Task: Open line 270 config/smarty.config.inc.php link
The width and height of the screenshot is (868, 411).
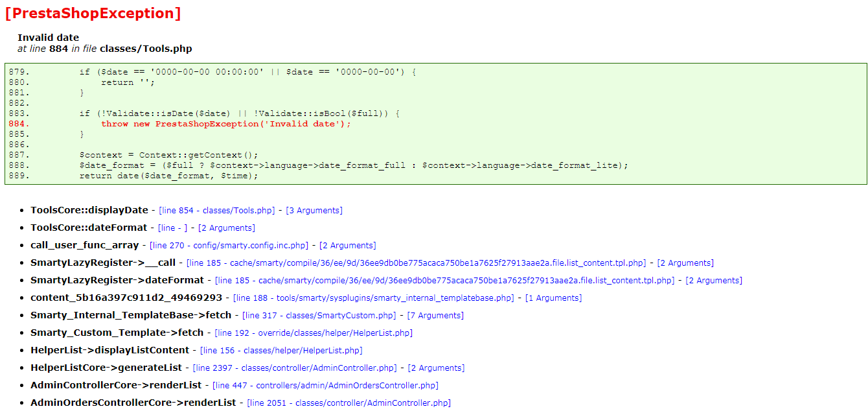Action: (x=229, y=246)
